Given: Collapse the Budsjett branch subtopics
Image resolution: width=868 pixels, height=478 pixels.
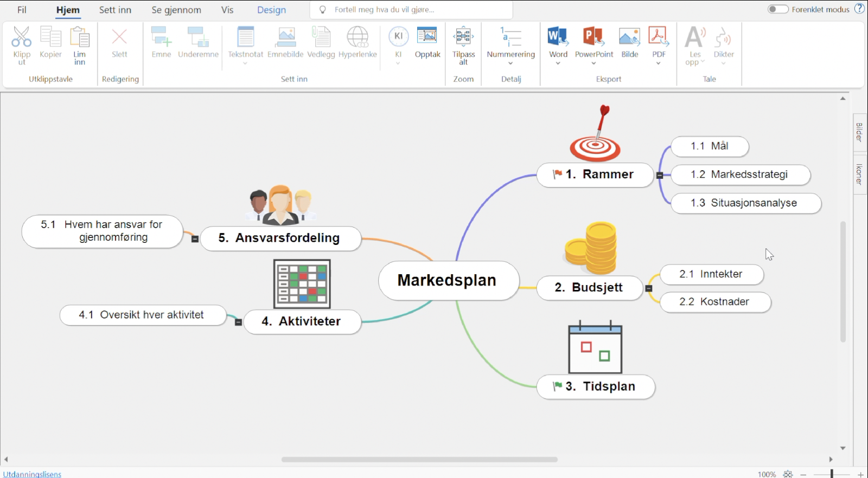Looking at the screenshot, I should tap(649, 288).
